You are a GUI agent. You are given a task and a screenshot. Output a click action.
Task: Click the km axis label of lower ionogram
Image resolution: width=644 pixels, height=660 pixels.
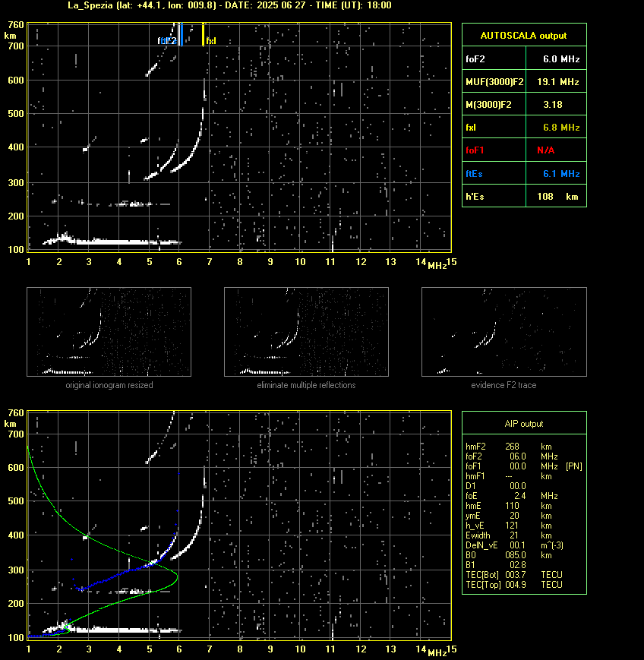coord(10,424)
